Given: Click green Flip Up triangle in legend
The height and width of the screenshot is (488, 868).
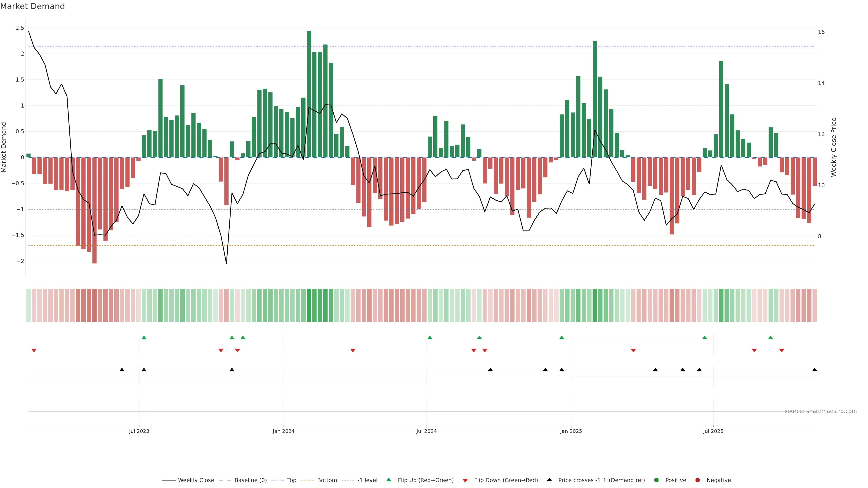Looking at the screenshot, I should point(389,480).
